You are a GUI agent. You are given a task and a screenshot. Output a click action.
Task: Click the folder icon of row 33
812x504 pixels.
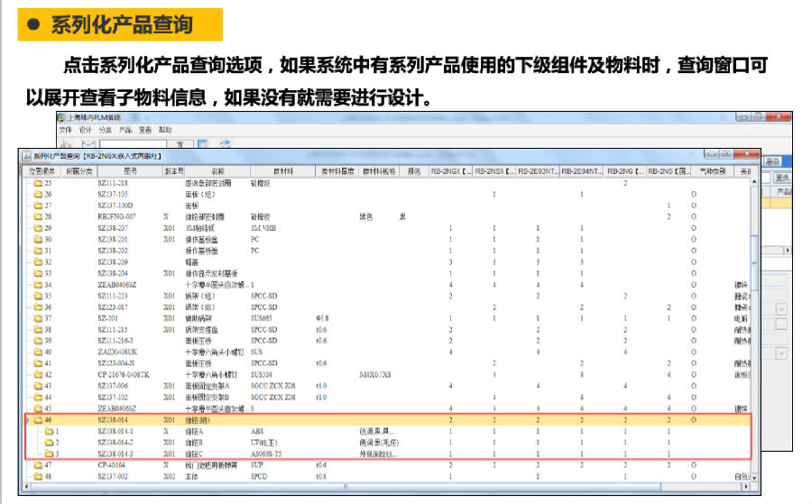(x=38, y=273)
